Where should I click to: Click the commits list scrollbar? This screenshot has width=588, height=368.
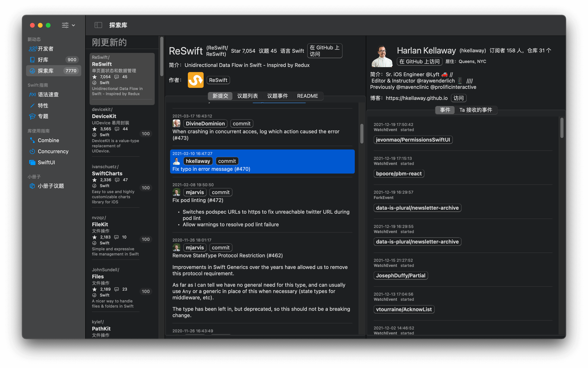click(x=362, y=133)
